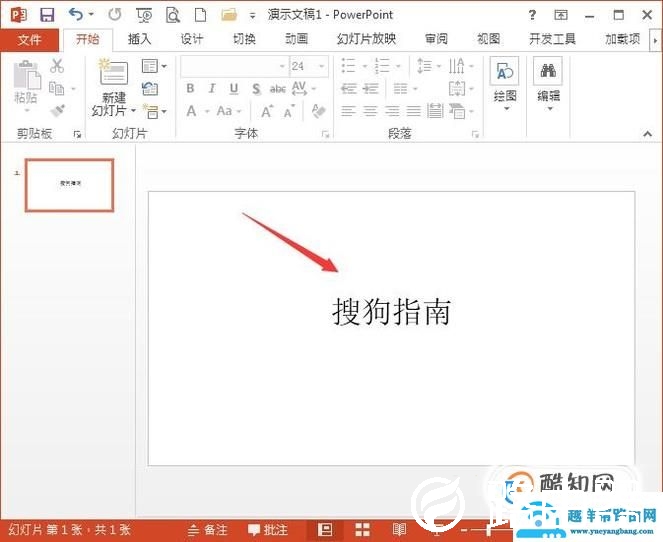The image size is (663, 542).
Task: Toggle align text left
Action: pos(348,111)
